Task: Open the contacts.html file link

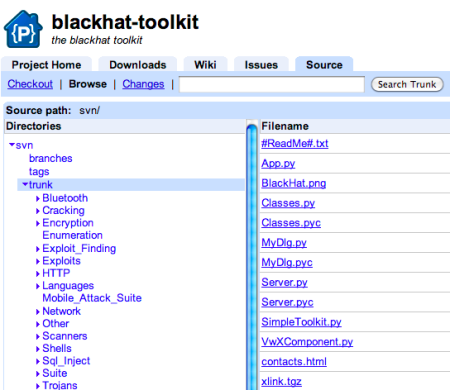Action: pos(294,362)
